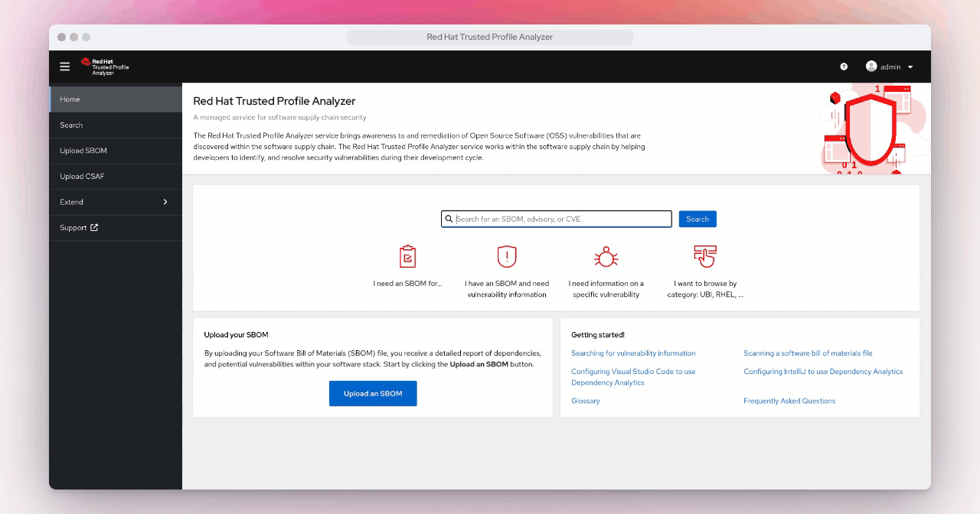980x514 pixels.
Task: Open the Glossary link
Action: (x=586, y=401)
